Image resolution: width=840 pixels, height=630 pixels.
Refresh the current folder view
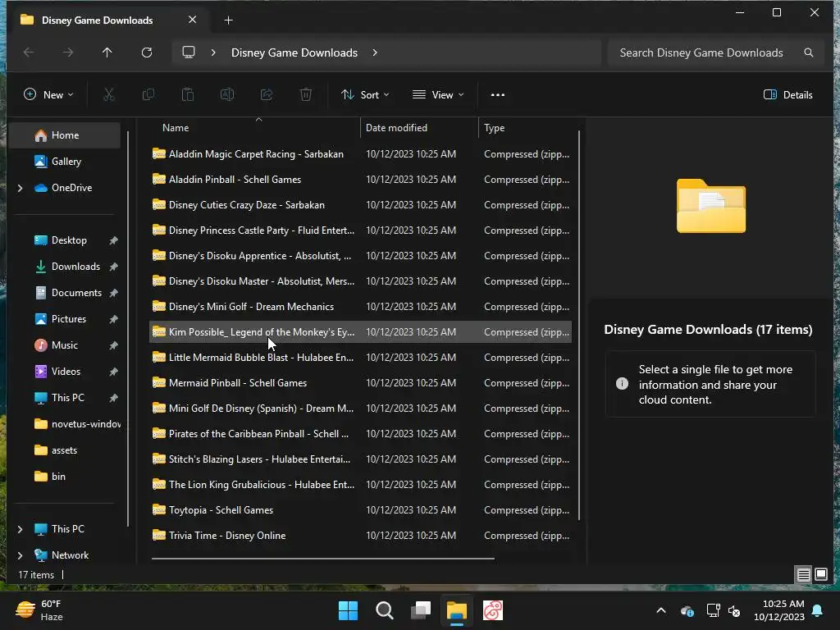click(x=147, y=52)
